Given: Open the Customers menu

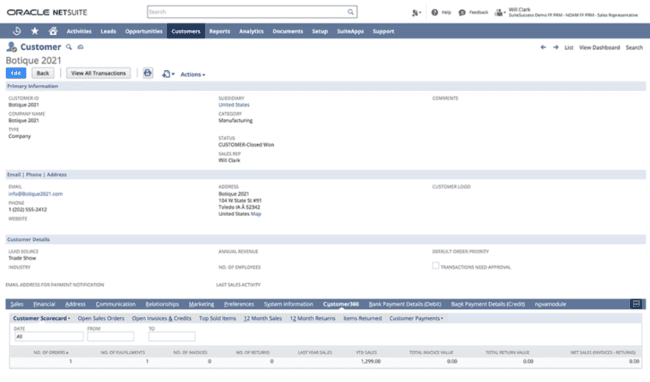Looking at the screenshot, I should (186, 31).
